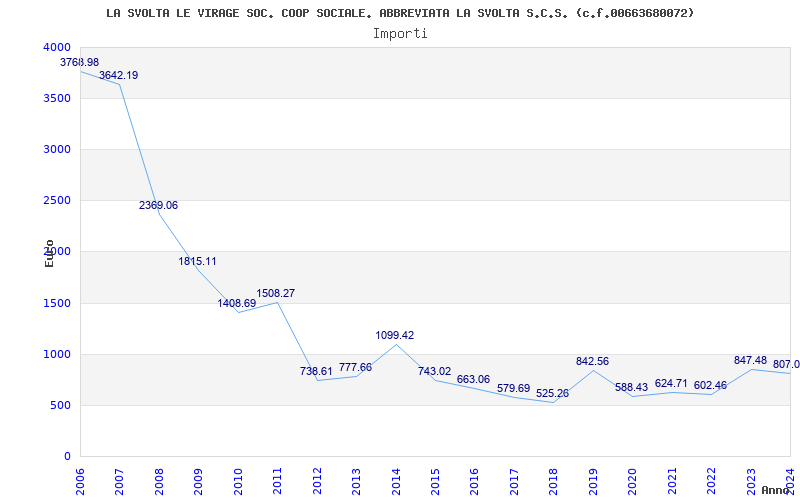This screenshot has width=800, height=500.
Task: Click the y-axis tick 3000
Action: [x=55, y=149]
